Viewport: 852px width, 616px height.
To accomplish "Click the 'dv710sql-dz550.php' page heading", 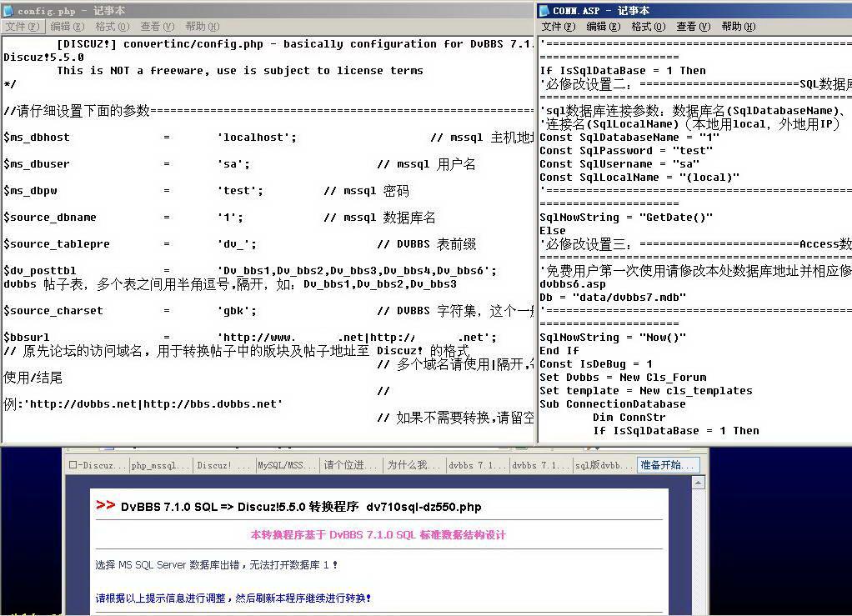I will (x=423, y=507).
